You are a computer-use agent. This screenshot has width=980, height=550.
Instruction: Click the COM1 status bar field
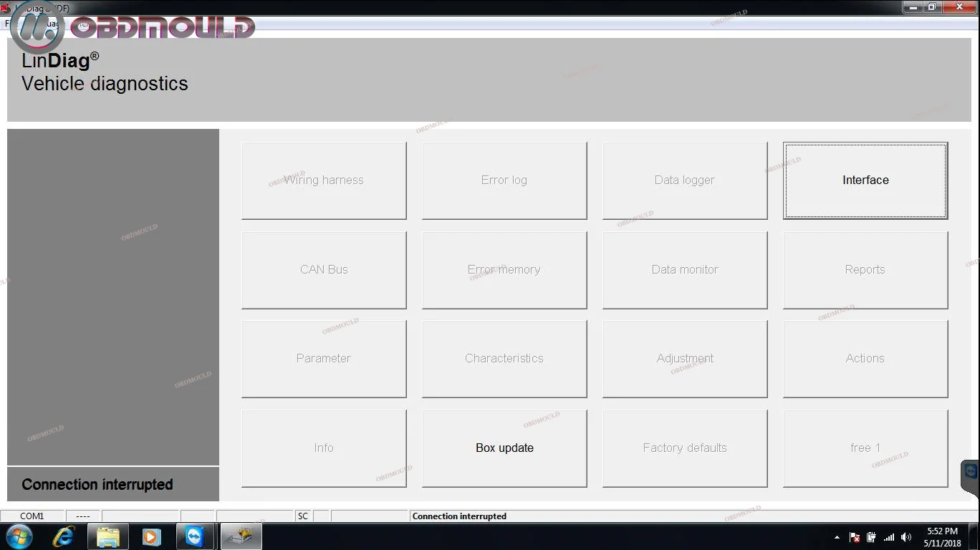(x=32, y=516)
